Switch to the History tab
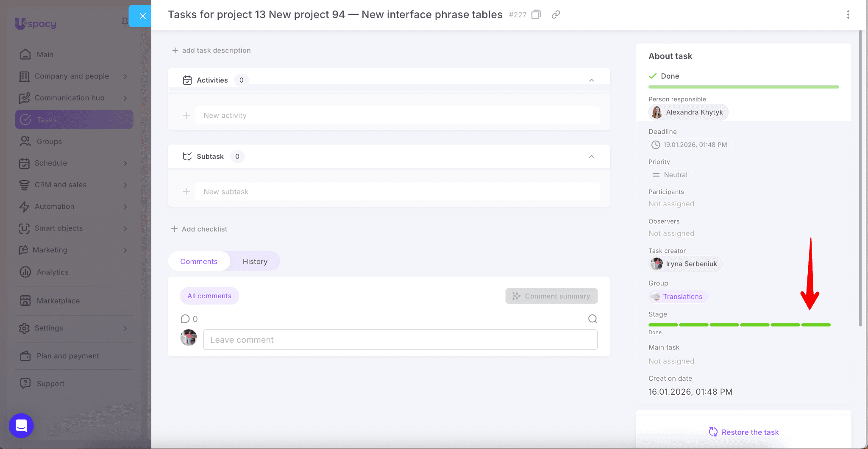Image resolution: width=868 pixels, height=449 pixels. (255, 261)
